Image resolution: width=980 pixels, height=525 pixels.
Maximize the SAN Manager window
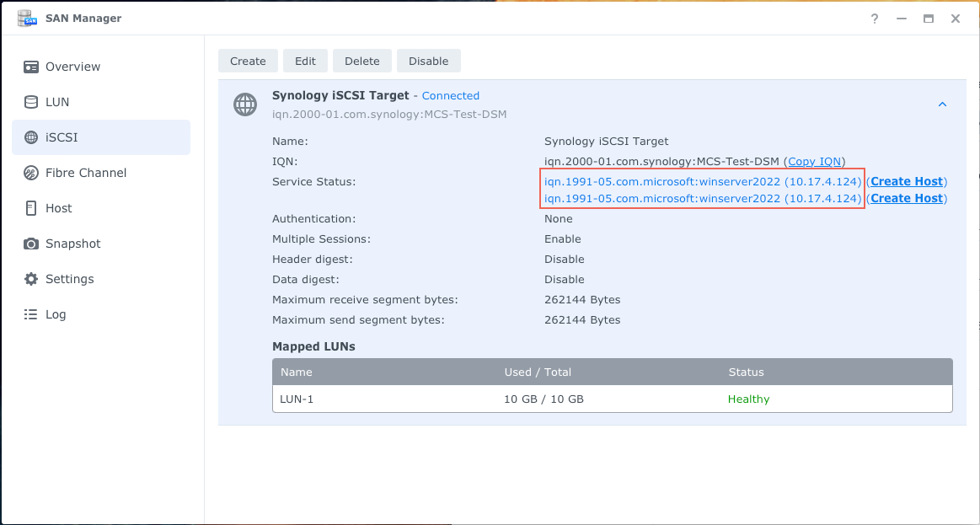point(929,19)
